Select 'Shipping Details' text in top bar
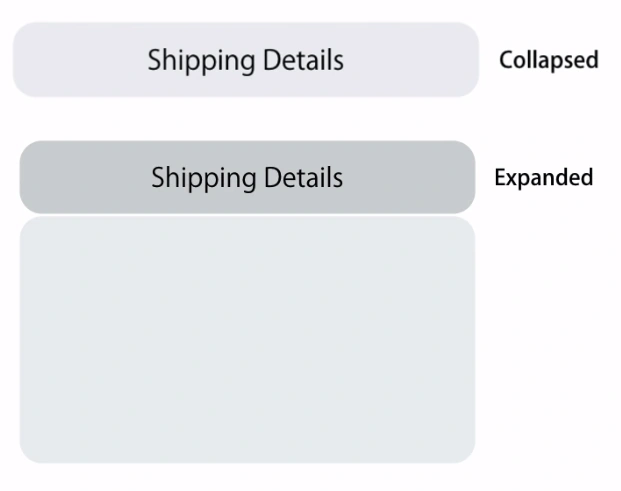 click(x=246, y=61)
